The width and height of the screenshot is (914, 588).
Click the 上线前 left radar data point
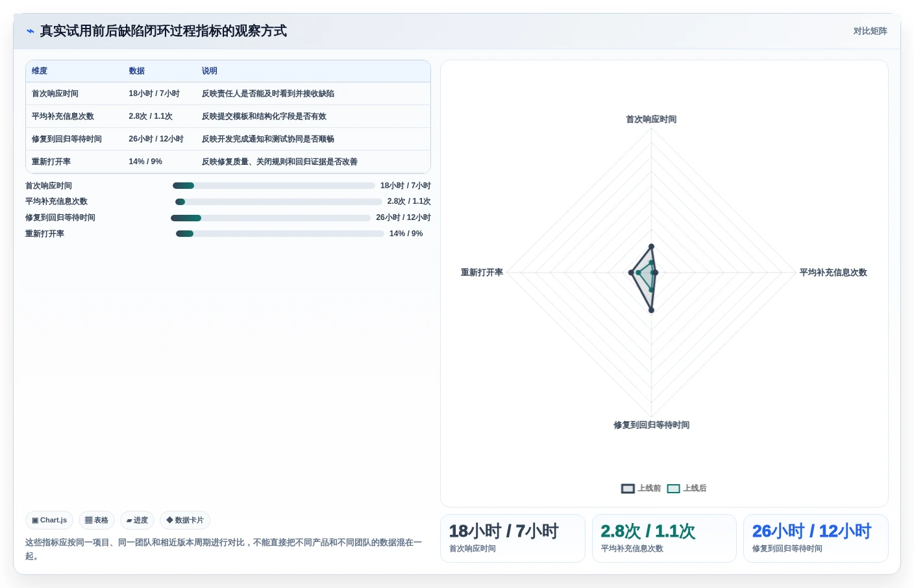631,273
